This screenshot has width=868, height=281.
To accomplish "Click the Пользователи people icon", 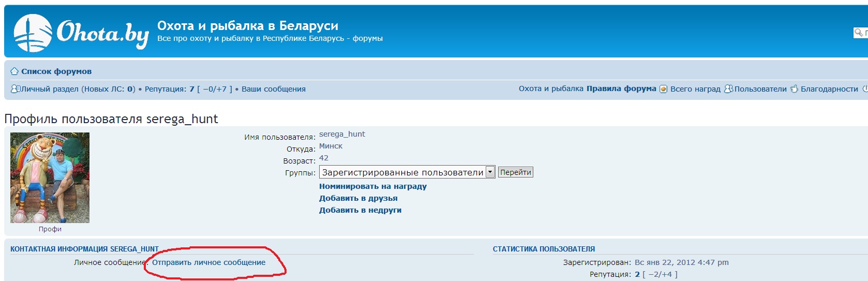I will tap(728, 89).
